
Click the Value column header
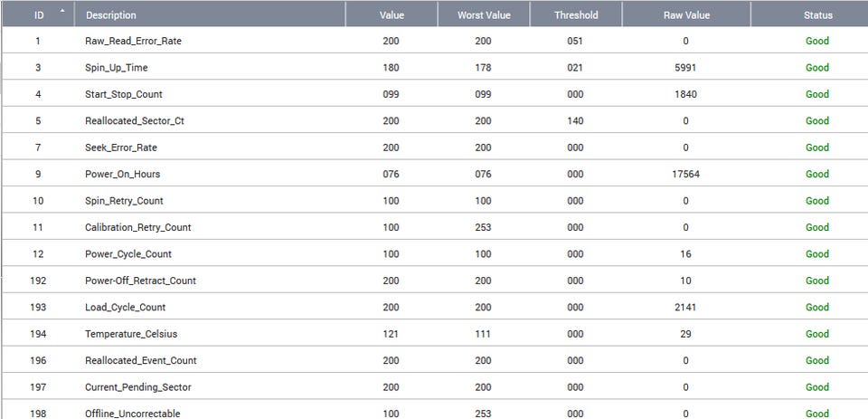tap(392, 14)
